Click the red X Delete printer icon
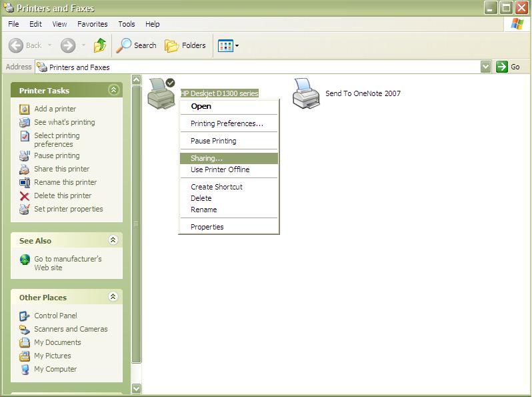 (x=25, y=196)
